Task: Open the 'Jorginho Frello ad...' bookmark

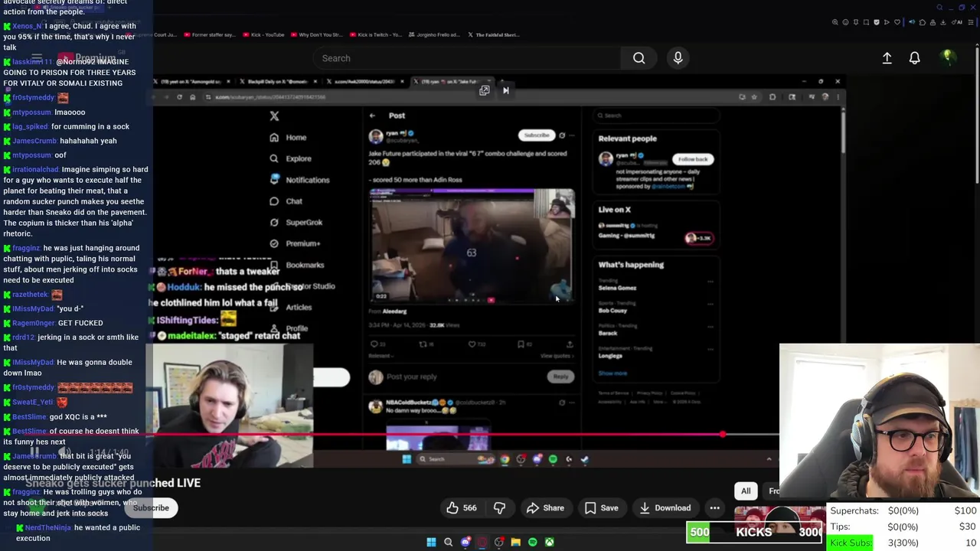Action: pos(433,34)
